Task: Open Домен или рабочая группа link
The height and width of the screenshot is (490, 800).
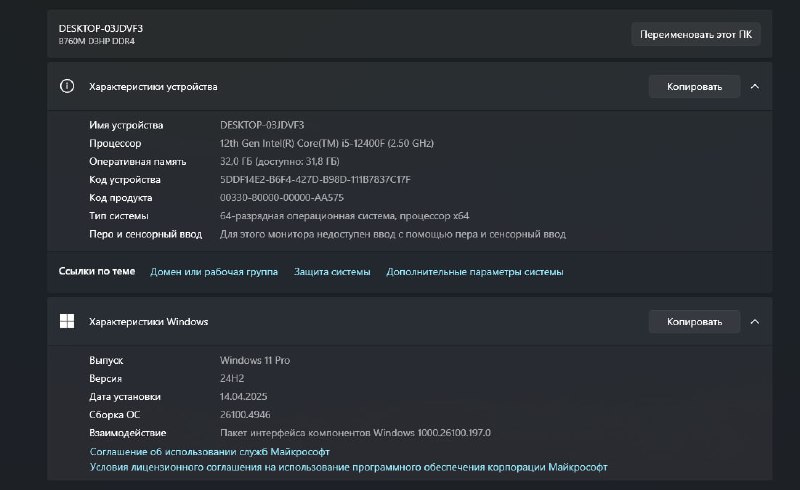Action: 214,272
